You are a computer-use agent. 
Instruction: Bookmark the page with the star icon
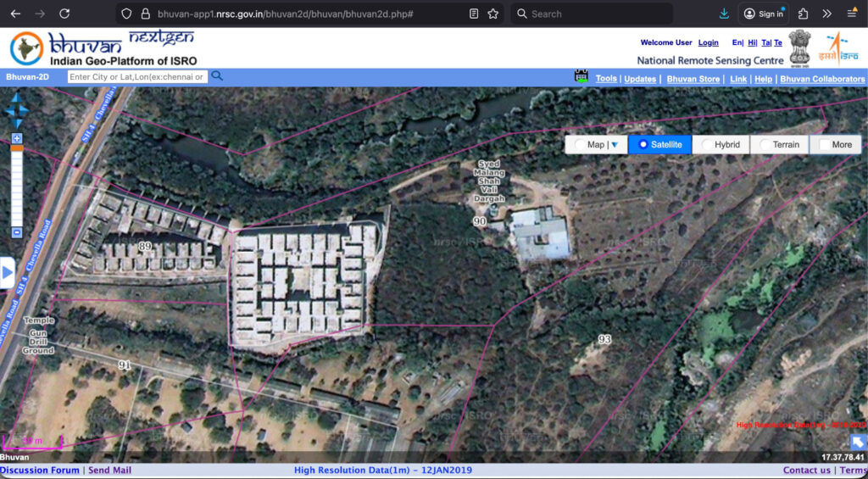point(493,14)
